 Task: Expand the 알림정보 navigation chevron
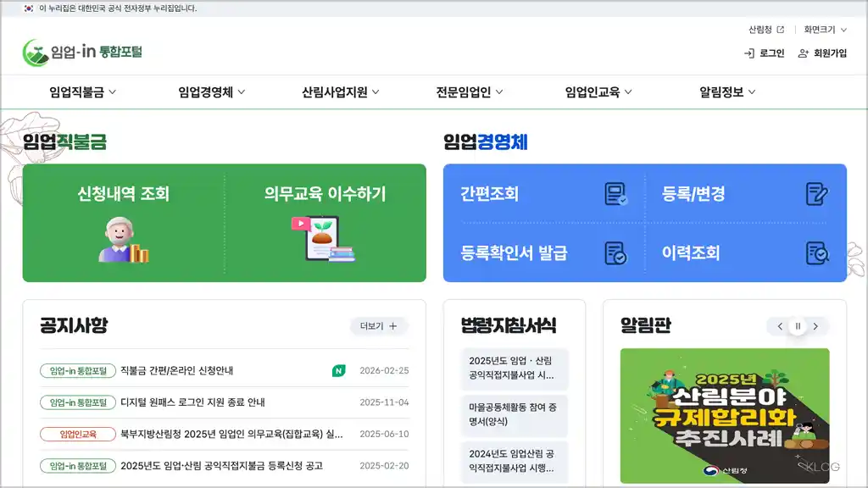754,93
